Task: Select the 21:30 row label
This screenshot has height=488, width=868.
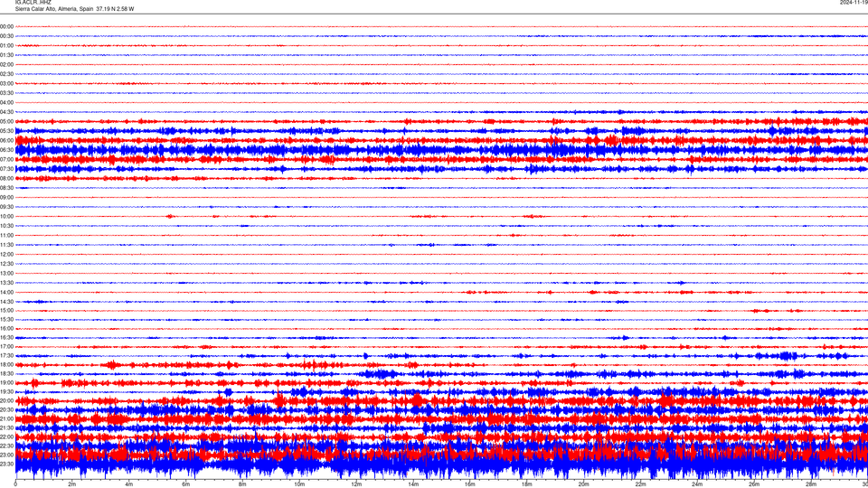Action: point(6,427)
